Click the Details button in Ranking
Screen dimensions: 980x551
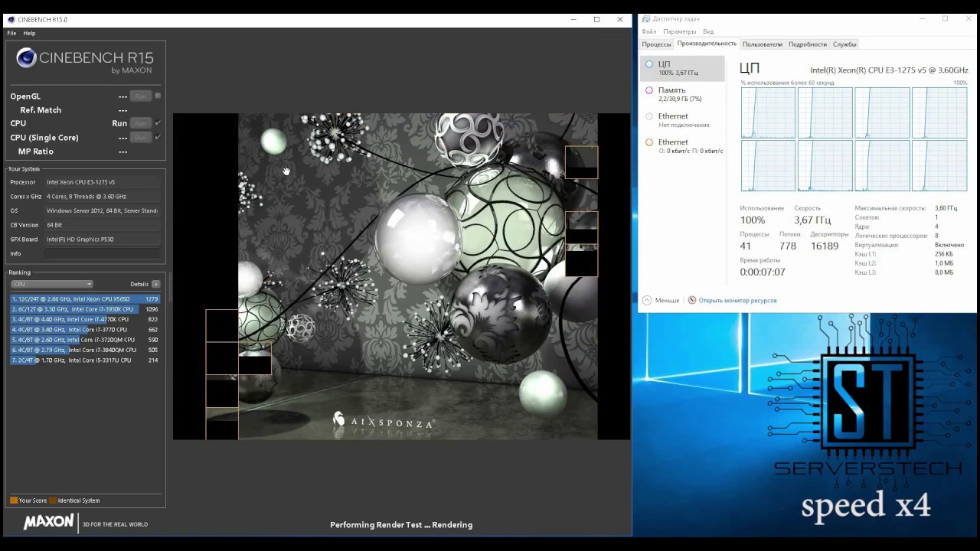tap(139, 284)
